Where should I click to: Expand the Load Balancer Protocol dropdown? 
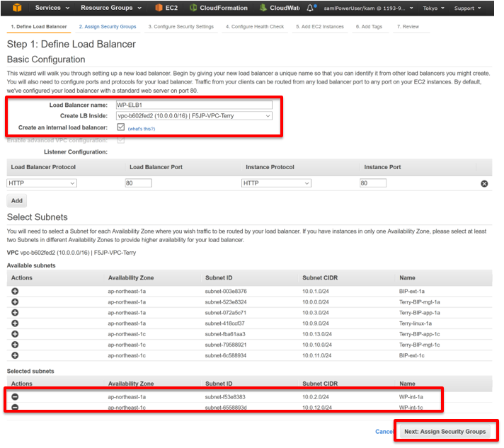pos(42,183)
